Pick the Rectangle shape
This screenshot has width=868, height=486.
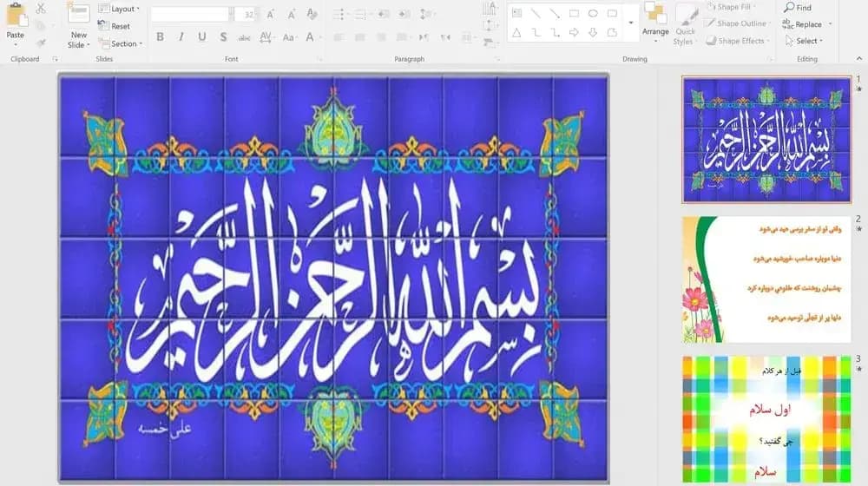[x=574, y=13]
